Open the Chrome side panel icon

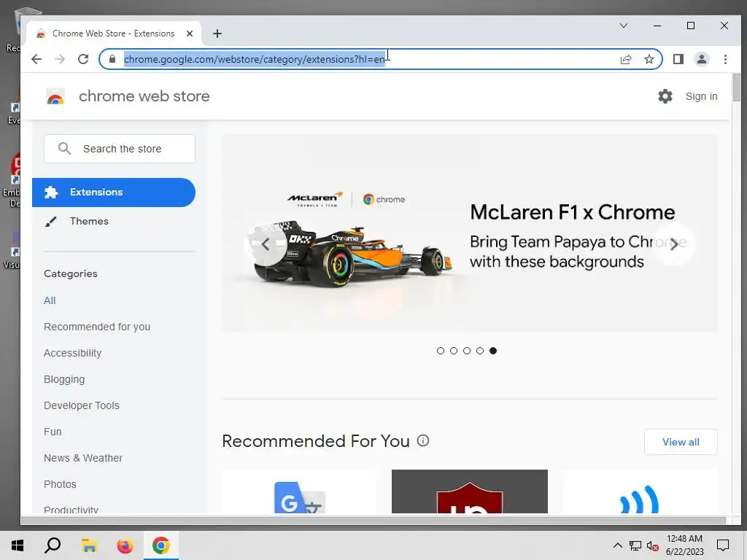point(678,59)
